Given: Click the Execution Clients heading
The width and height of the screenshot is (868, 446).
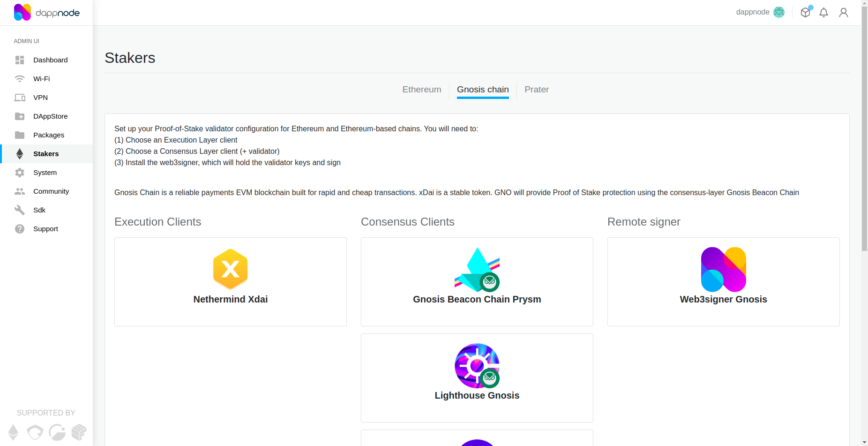Looking at the screenshot, I should click(157, 222).
